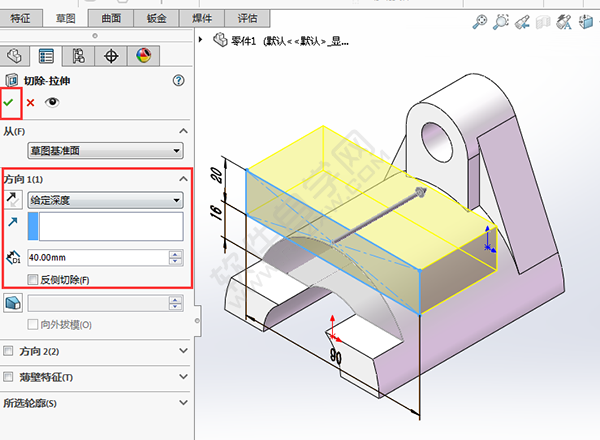Open the ConfigurationManager tab icon
Viewport: 600px width, 440px height.
pos(78,56)
